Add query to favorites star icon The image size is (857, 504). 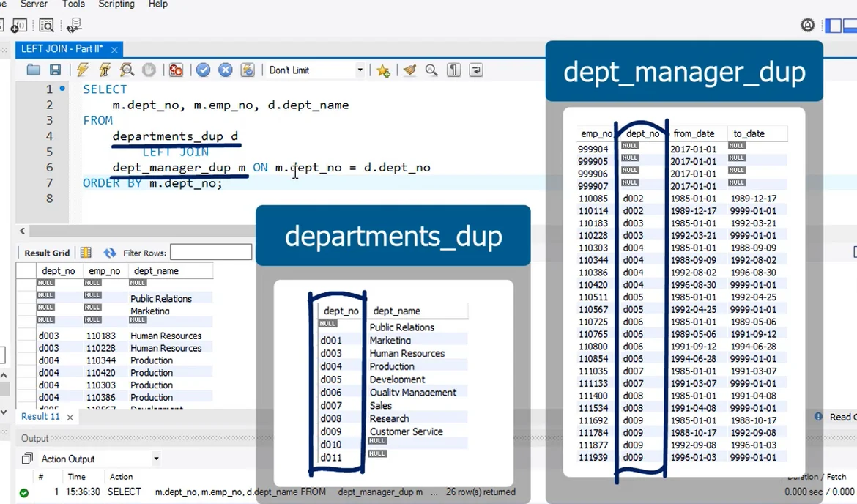[383, 70]
